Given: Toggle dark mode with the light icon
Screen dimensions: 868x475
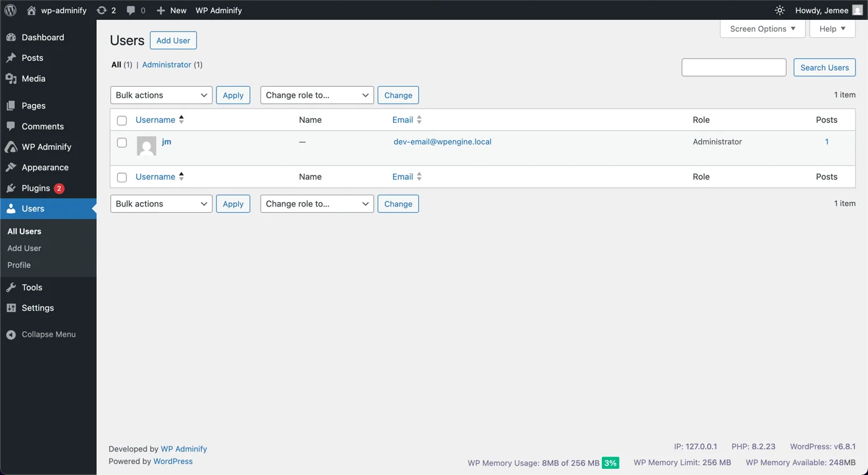Looking at the screenshot, I should pyautogui.click(x=779, y=10).
